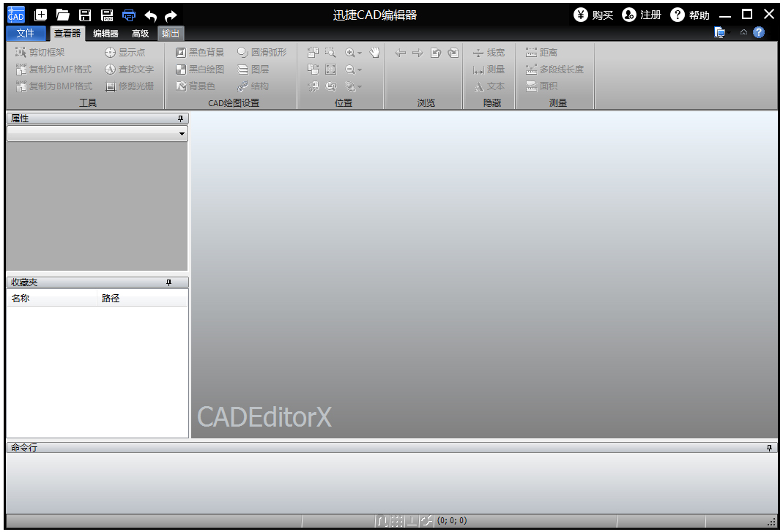Click the 名称 column header
783x532 pixels.
coord(52,299)
